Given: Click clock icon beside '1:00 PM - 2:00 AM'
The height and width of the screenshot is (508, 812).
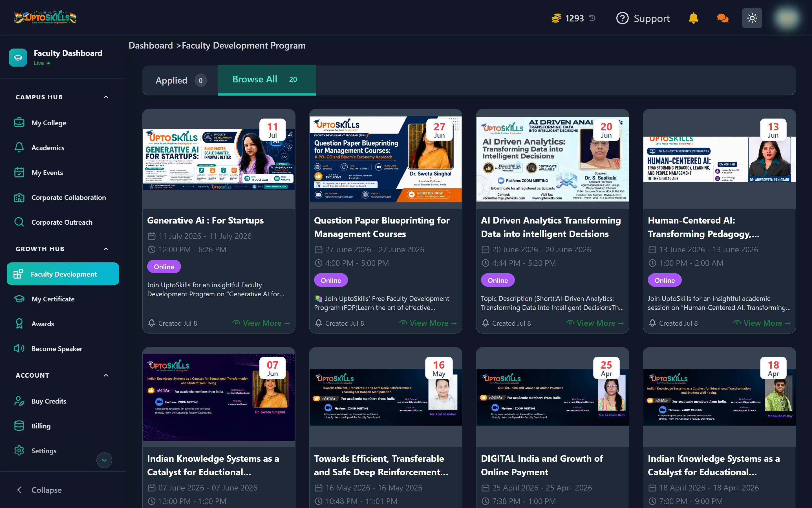Looking at the screenshot, I should click(652, 263).
